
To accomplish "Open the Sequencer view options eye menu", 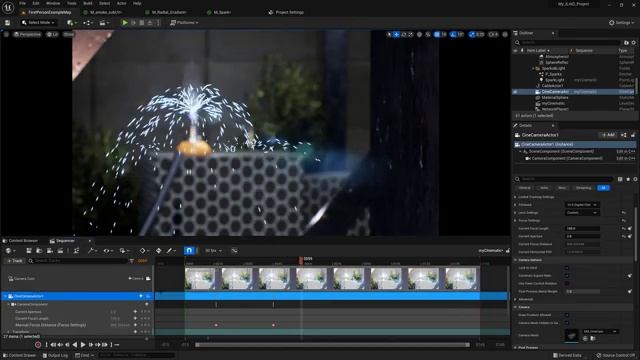I will pyautogui.click(x=108, y=251).
